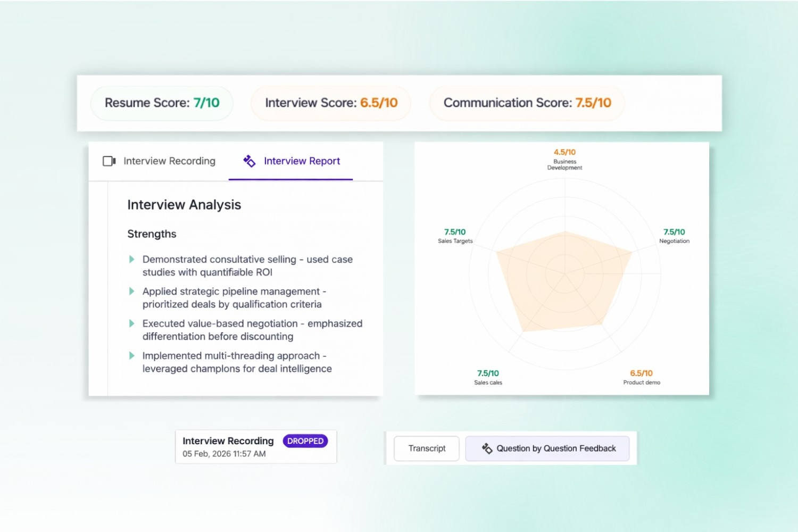Click the Interview Recording camera icon
798x532 pixels.
coord(109,161)
